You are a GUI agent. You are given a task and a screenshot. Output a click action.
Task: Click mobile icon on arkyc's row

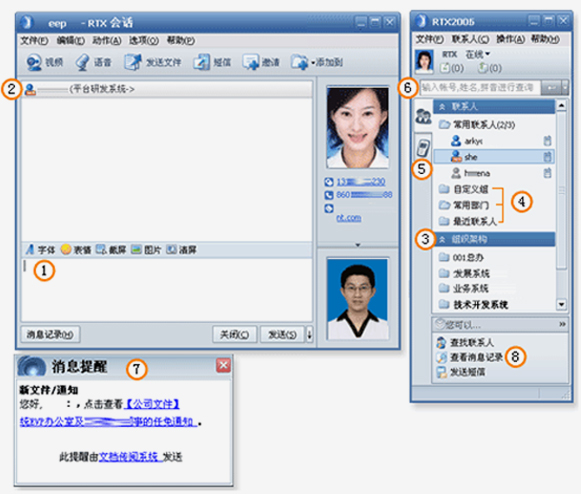pos(547,141)
